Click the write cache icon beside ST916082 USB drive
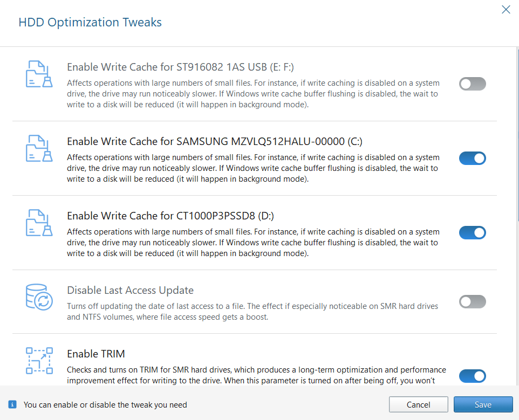 point(39,74)
